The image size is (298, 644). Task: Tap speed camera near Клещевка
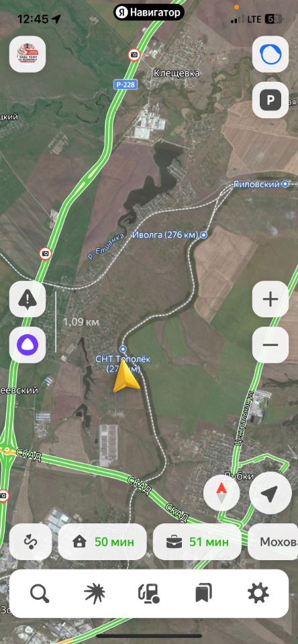pyautogui.click(x=134, y=54)
